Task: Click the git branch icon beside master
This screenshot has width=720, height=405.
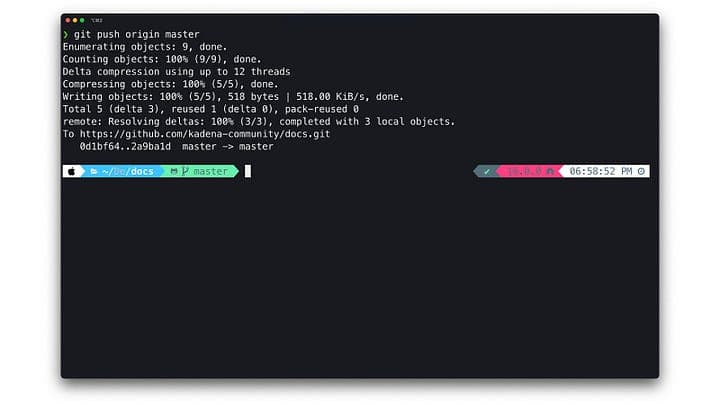Action: [x=185, y=171]
